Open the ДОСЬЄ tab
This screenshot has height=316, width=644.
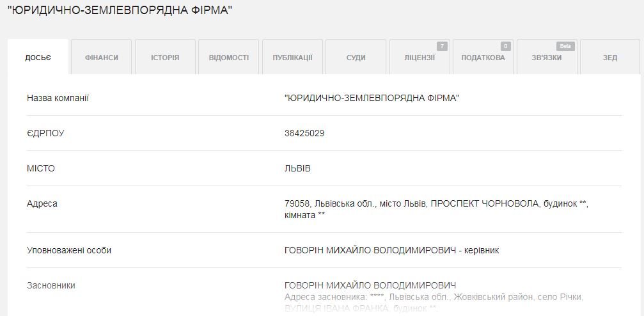click(38, 57)
